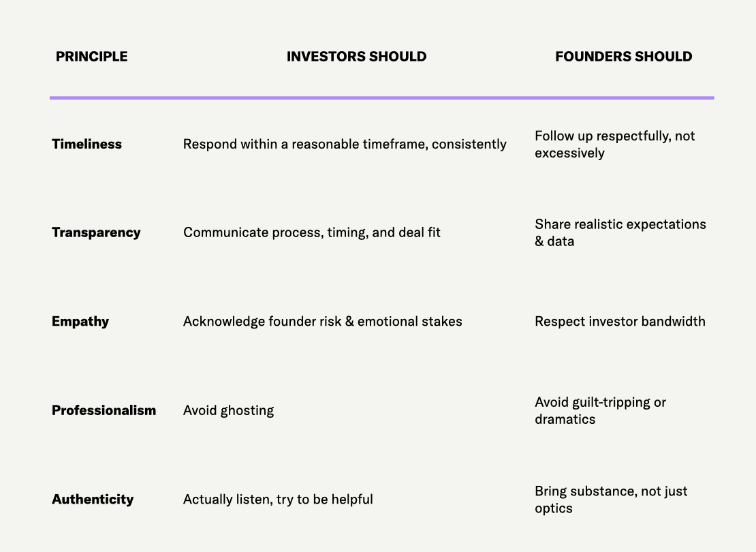Image resolution: width=756 pixels, height=552 pixels.
Task: Select the 'Avoid ghosting' text
Action: pos(228,410)
